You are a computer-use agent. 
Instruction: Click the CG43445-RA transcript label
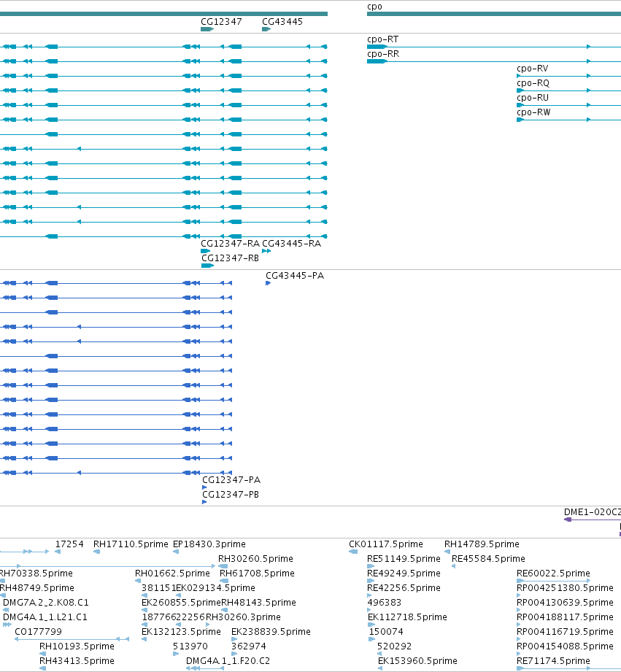(291, 244)
